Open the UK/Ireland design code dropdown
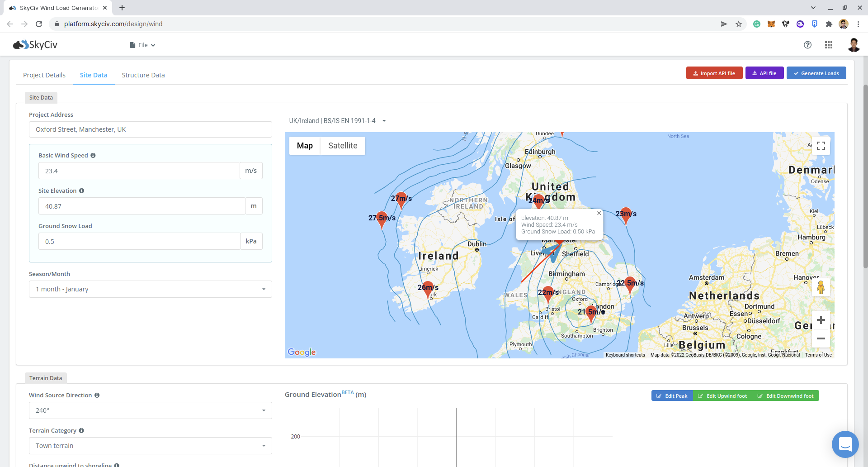Screen dimensions: 868x467 coord(337,121)
